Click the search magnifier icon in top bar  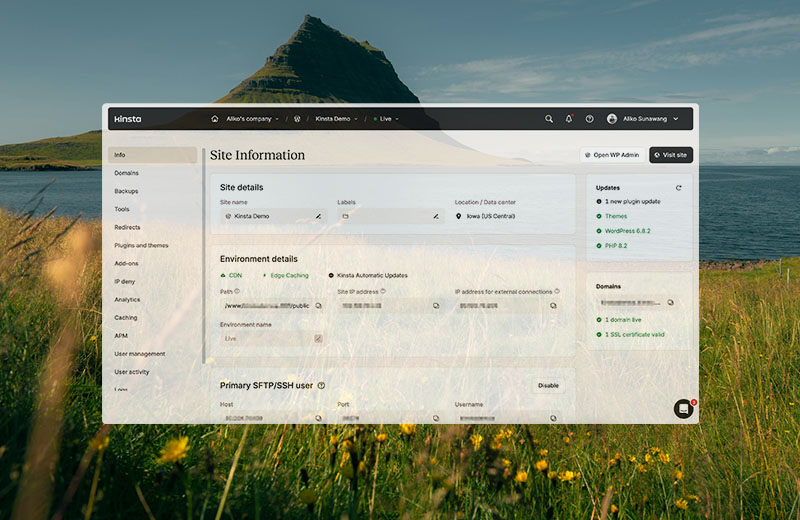(548, 119)
